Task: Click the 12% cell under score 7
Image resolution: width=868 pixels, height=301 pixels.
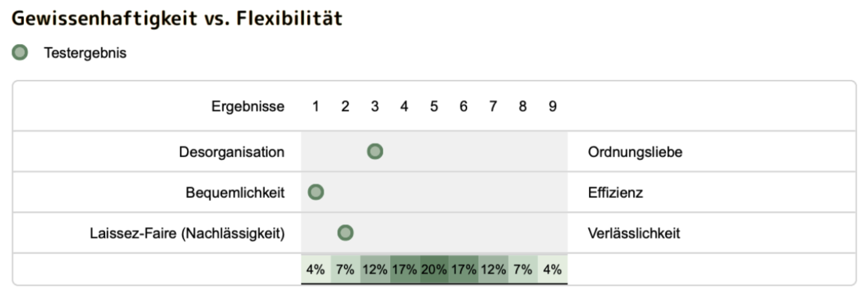Action: [493, 269]
